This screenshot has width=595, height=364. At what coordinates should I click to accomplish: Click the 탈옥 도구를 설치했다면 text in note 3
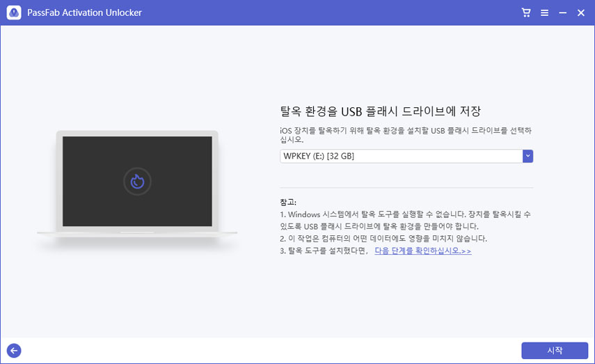click(x=324, y=251)
